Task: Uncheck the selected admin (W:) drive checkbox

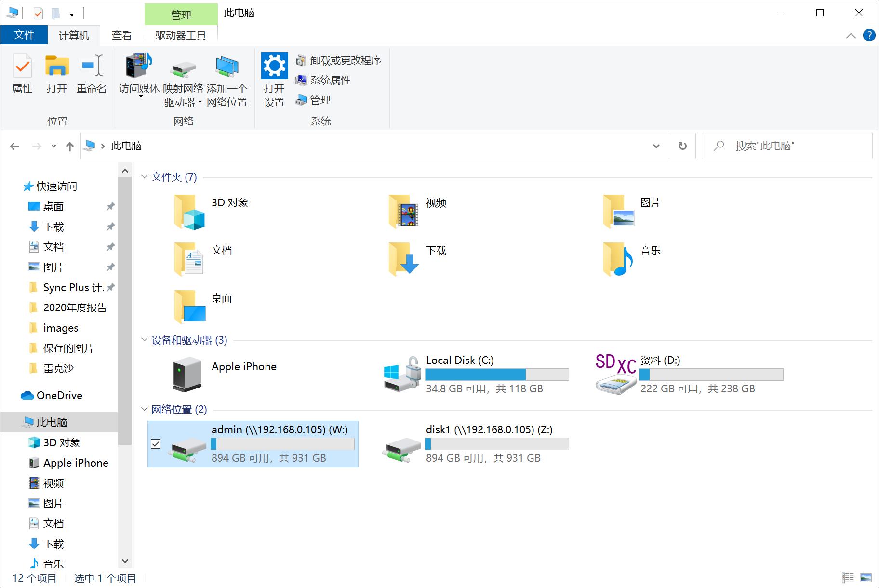Action: (155, 444)
